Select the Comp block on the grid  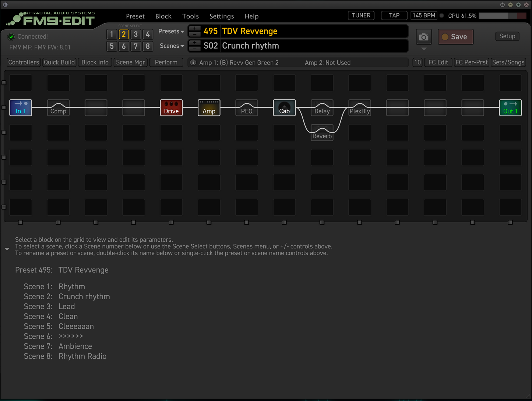pyautogui.click(x=58, y=108)
